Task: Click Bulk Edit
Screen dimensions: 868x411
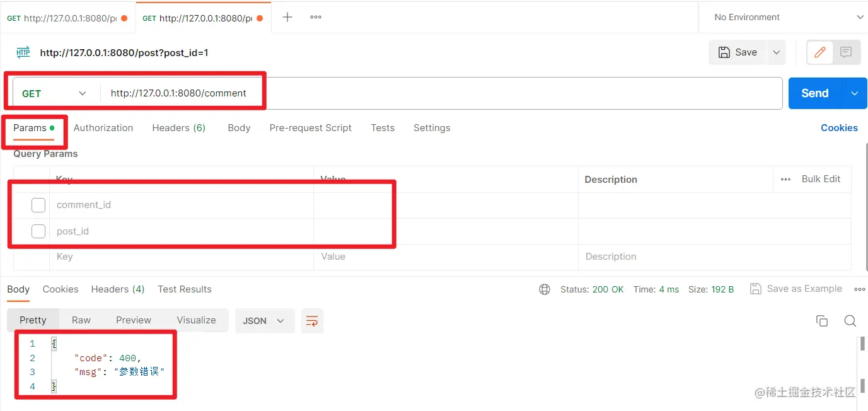Action: pyautogui.click(x=821, y=179)
